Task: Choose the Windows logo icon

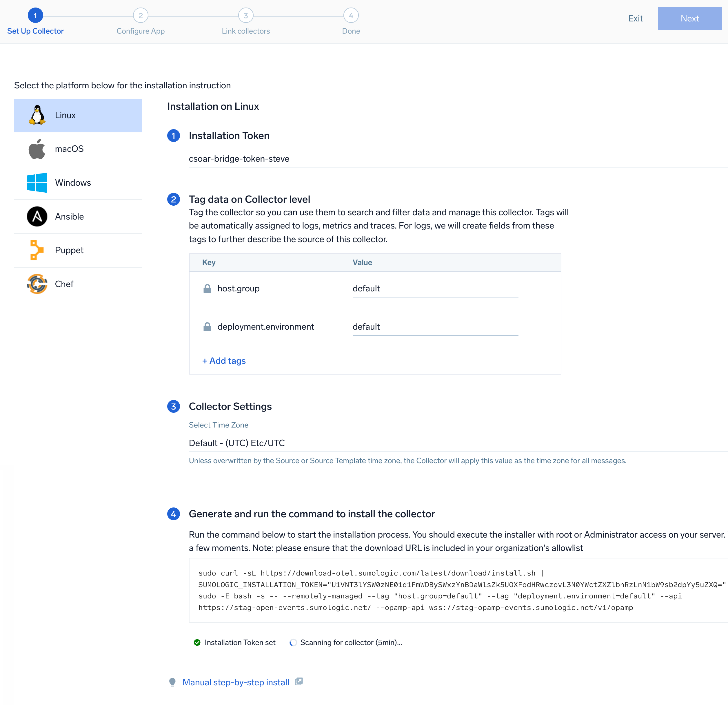Action: 37,183
